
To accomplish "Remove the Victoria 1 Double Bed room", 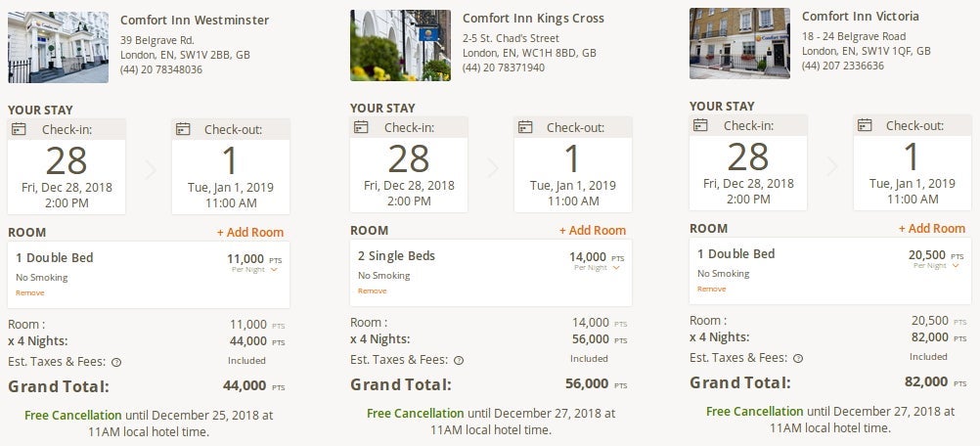I will click(x=711, y=289).
